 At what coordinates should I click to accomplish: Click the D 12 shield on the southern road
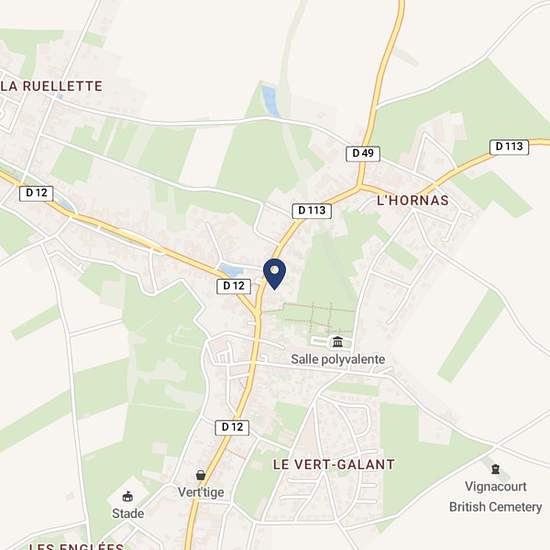232,427
